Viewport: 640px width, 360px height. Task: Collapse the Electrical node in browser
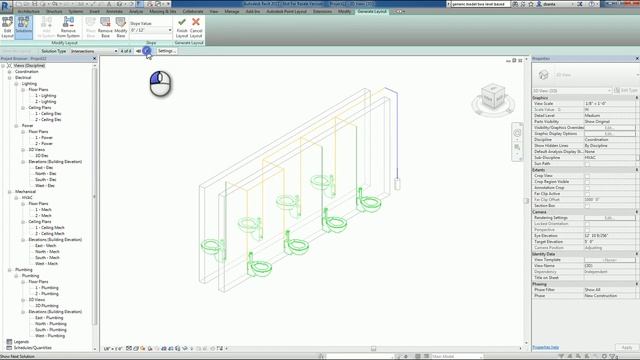(9, 78)
